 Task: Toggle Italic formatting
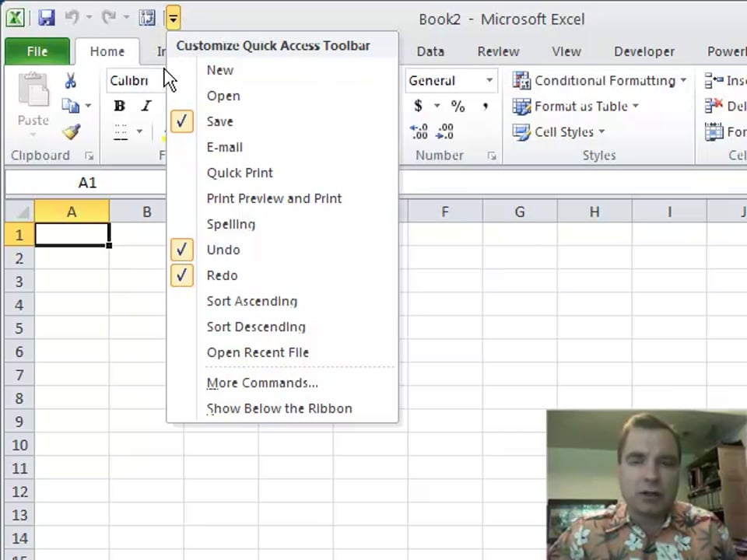tap(146, 106)
